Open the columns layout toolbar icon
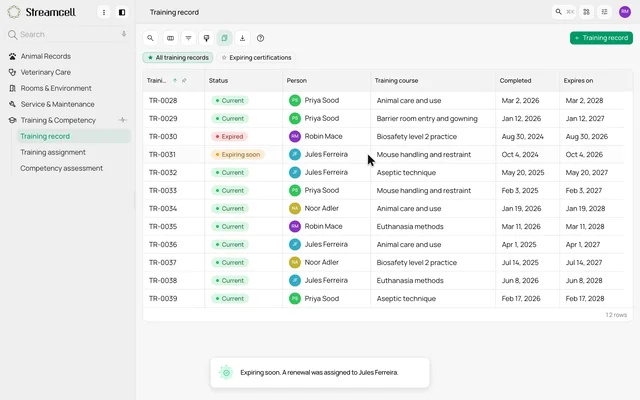Screen dimensions: 640x400 click(x=170, y=38)
